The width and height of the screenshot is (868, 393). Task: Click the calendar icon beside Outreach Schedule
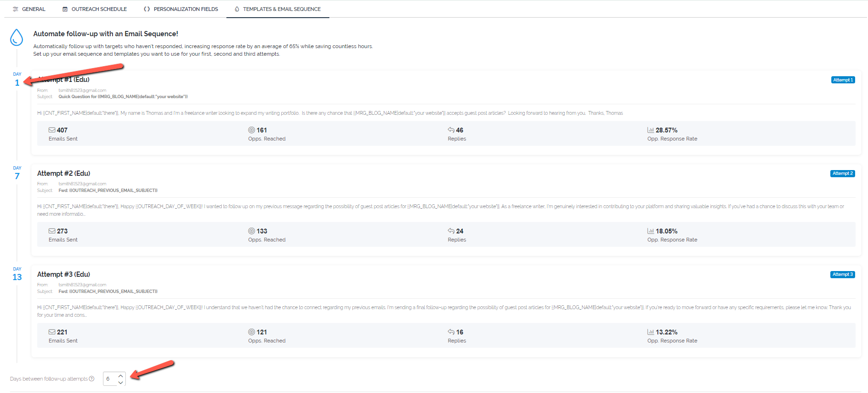[65, 9]
